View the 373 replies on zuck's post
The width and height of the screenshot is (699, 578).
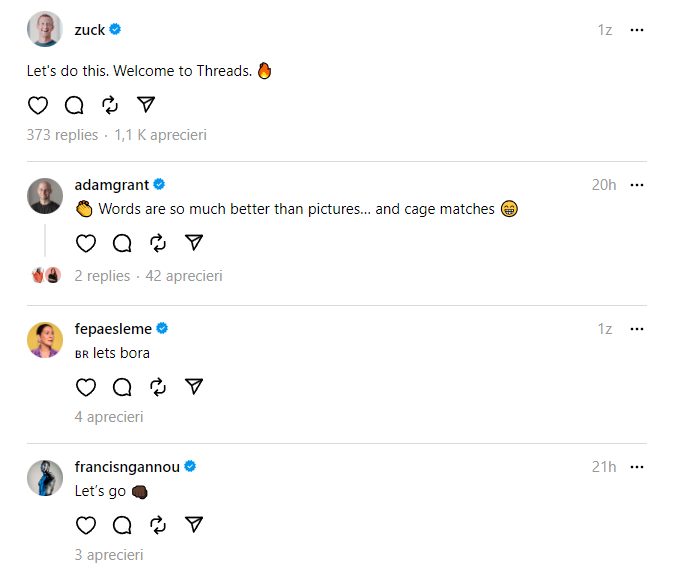click(62, 135)
